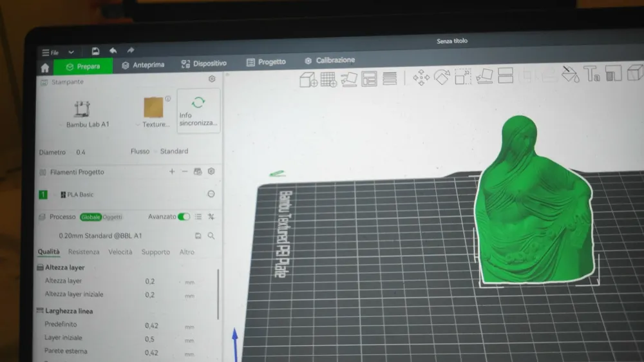Select the Velocità settings tab
Image resolution: width=644 pixels, height=362 pixels.
tap(120, 252)
